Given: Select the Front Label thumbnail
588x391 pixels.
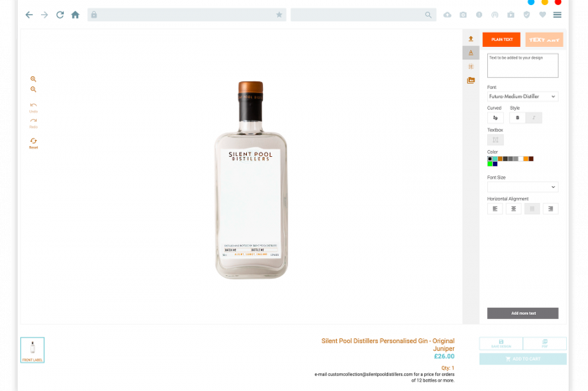Looking at the screenshot, I should pyautogui.click(x=32, y=350).
